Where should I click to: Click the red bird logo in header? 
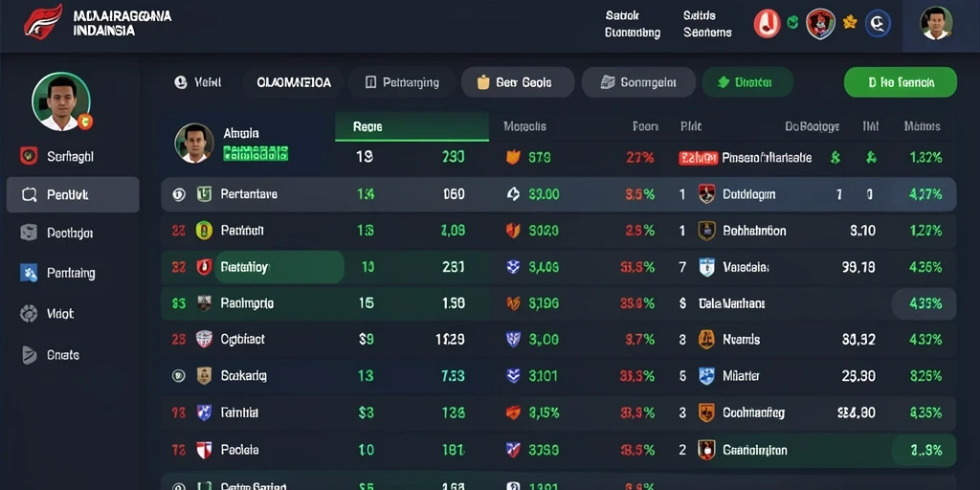pyautogui.click(x=43, y=22)
